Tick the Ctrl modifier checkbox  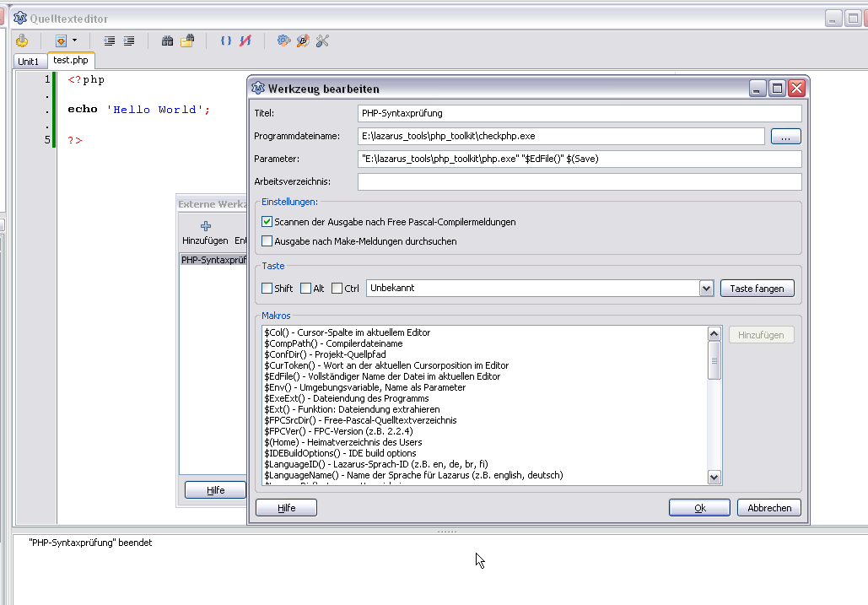(x=337, y=289)
